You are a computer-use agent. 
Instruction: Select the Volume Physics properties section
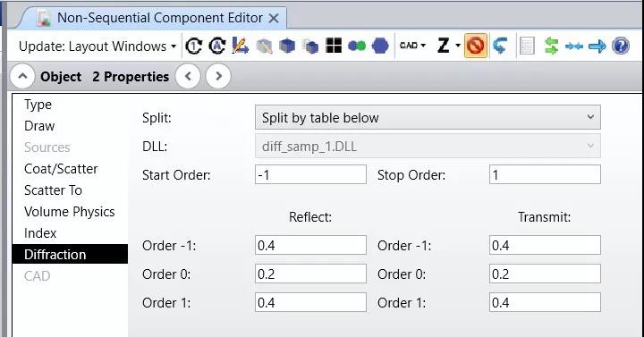tap(70, 212)
